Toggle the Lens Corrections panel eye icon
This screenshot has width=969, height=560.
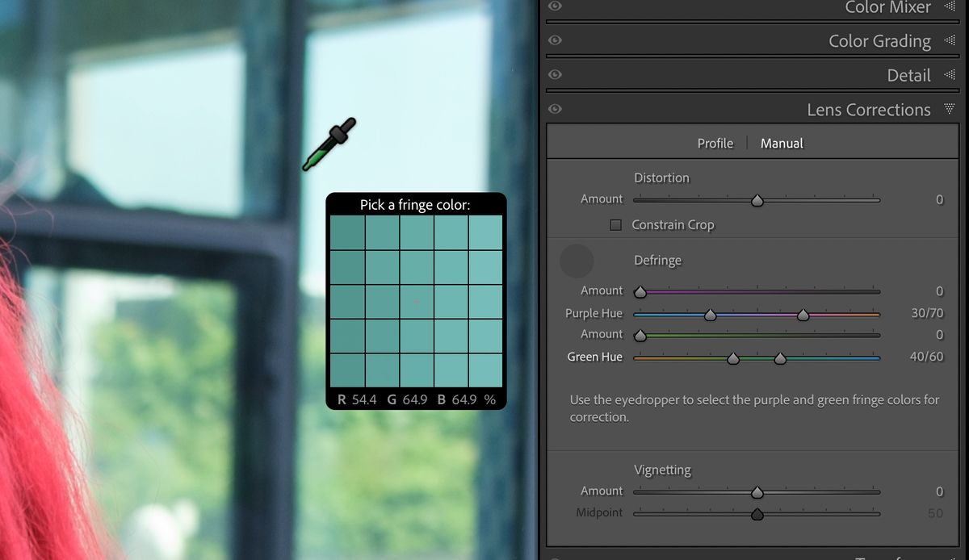pyautogui.click(x=555, y=109)
